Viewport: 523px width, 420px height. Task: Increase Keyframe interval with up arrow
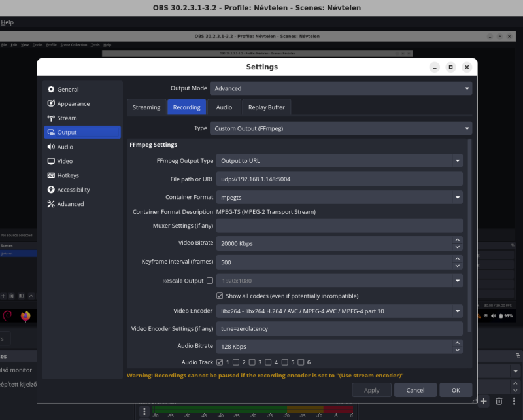458,259
